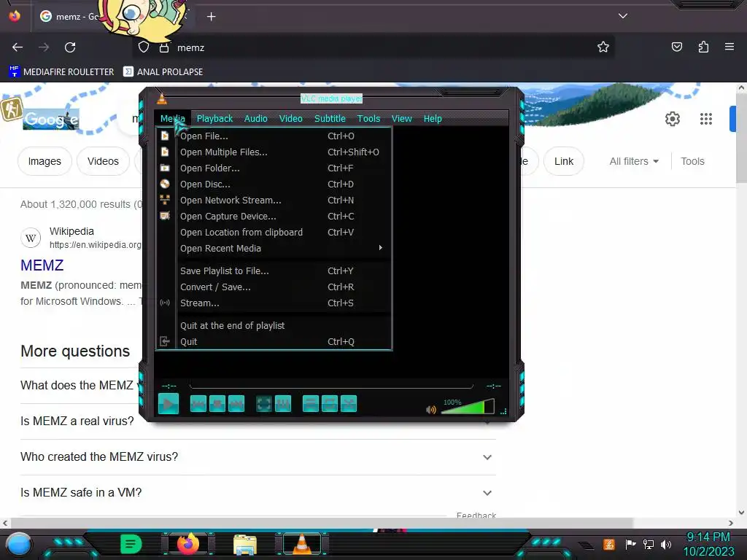Click the next media button in VLC
Image resolution: width=747 pixels, height=560 pixels.
[236, 404]
